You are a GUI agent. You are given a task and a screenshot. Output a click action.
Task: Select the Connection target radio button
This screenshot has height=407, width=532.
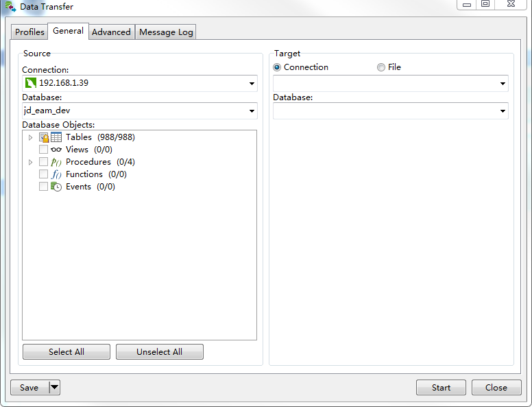tap(277, 67)
